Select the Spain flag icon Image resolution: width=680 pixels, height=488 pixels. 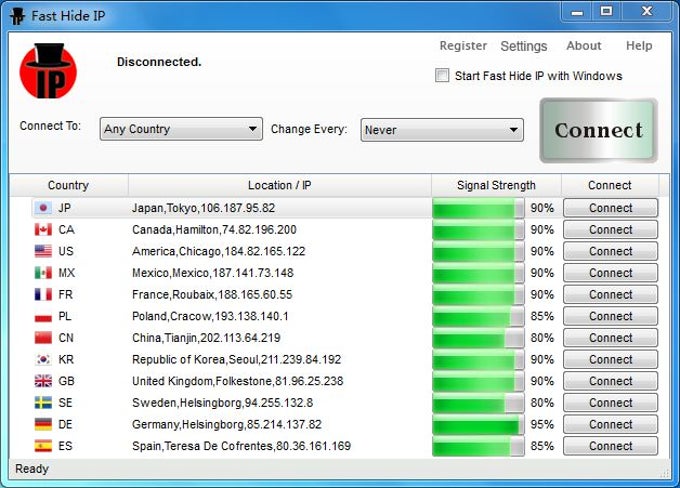[43, 446]
